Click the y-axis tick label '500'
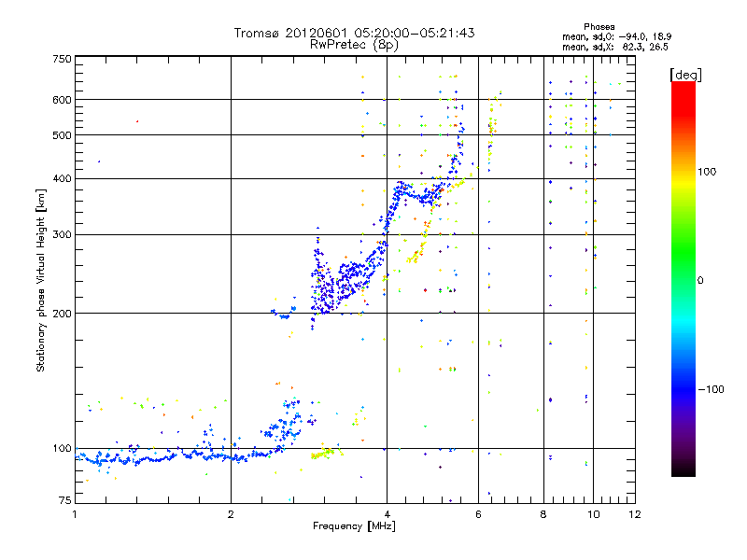The image size is (747, 560). pos(62,135)
